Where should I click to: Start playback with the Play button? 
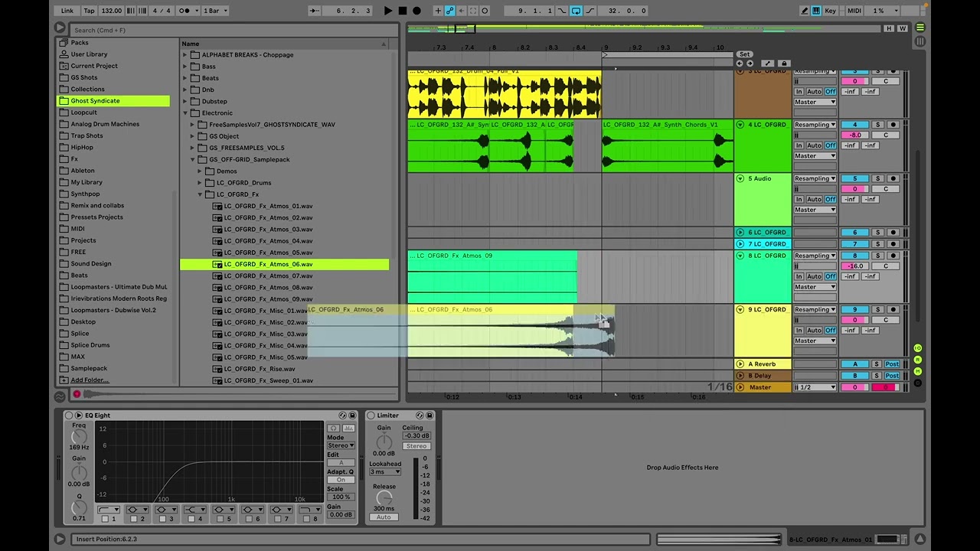click(x=388, y=11)
